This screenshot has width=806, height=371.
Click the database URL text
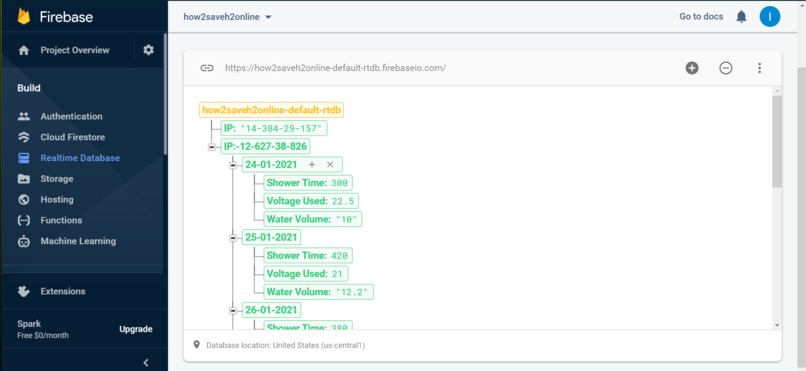tap(335, 68)
